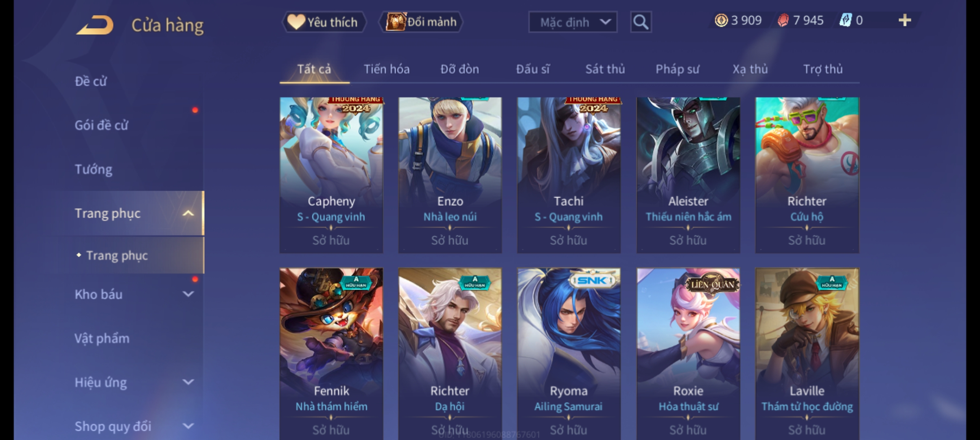Open Tướng in the sidebar

click(93, 169)
